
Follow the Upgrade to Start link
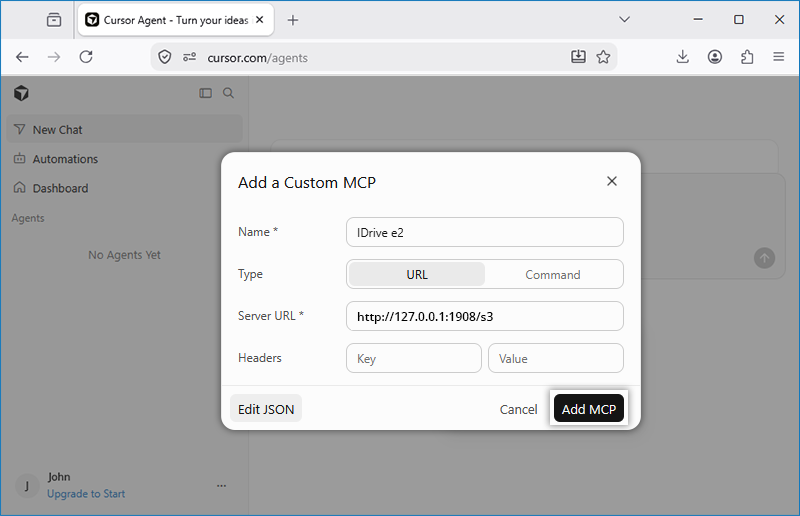86,494
